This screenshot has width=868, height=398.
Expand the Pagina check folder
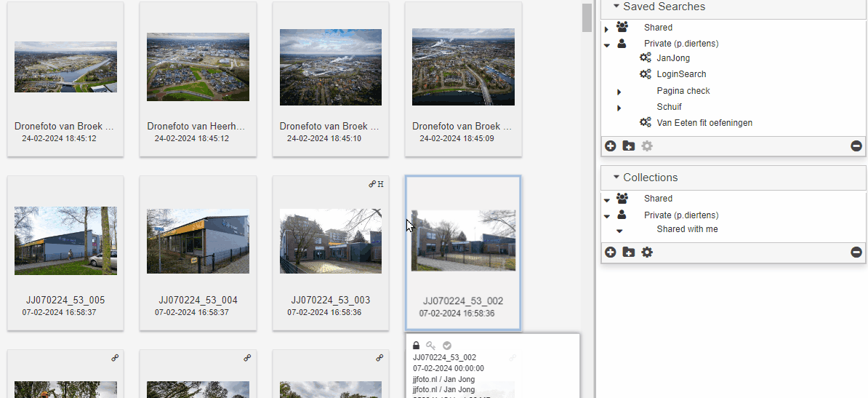[x=619, y=92]
